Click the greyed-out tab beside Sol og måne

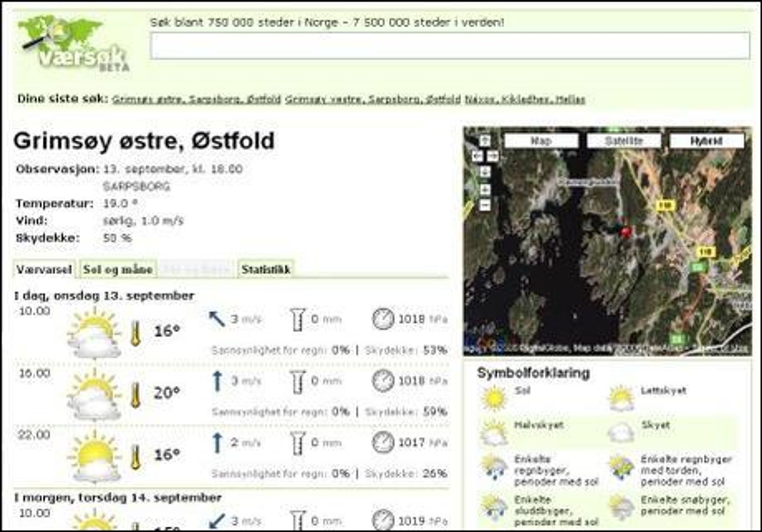click(x=197, y=269)
